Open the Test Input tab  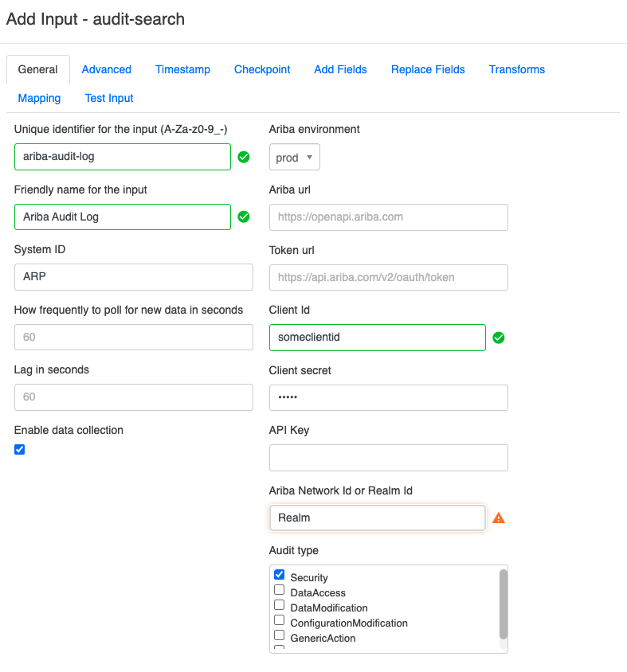coord(109,98)
